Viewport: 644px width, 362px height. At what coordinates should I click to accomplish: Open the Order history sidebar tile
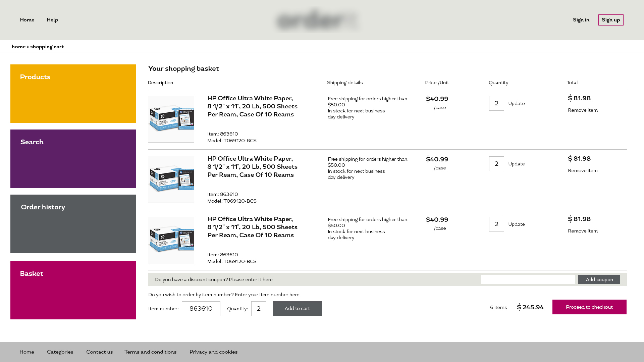click(73, 224)
